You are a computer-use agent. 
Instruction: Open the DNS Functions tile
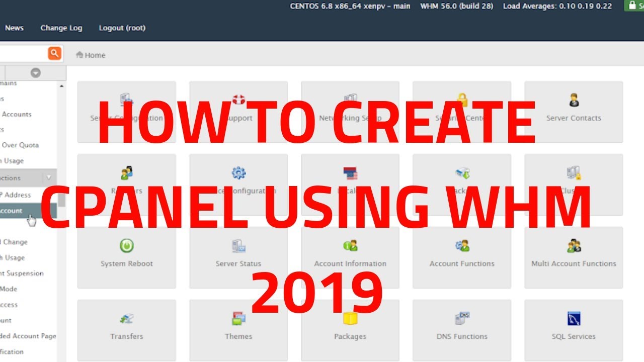tap(462, 330)
